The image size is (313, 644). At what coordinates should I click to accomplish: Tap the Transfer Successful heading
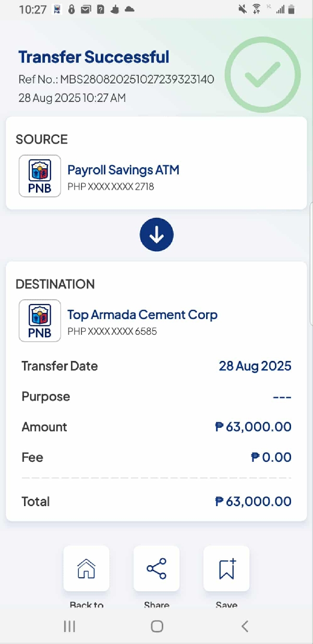pyautogui.click(x=94, y=57)
